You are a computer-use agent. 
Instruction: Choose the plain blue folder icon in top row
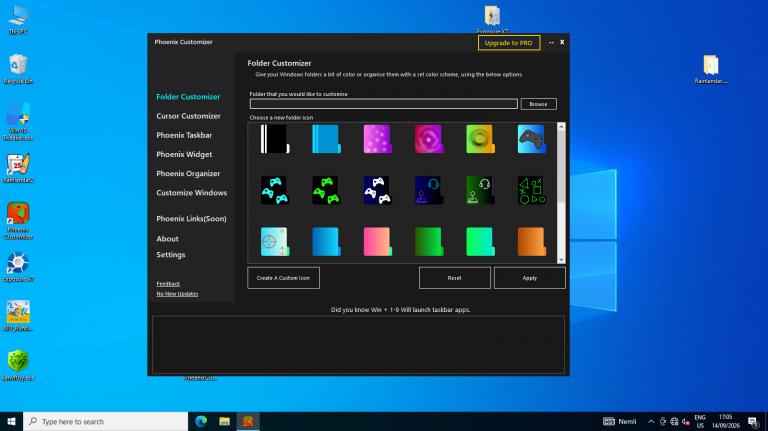326,139
